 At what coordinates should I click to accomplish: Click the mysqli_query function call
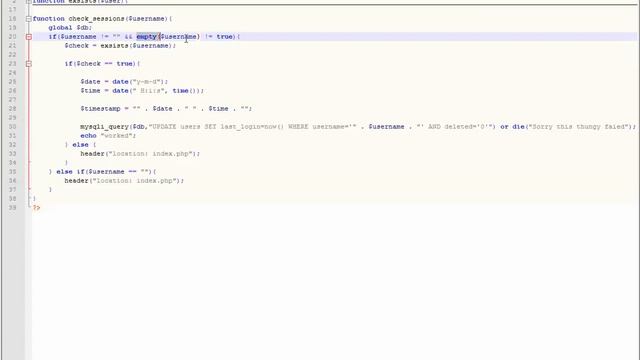click(104, 127)
